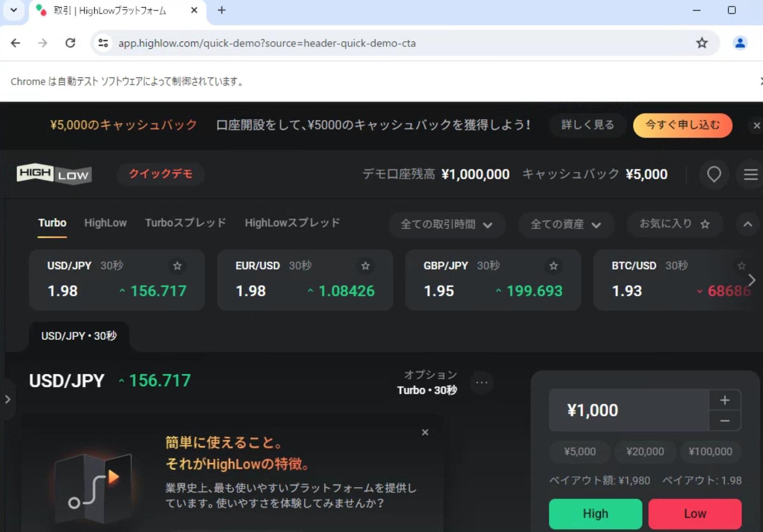Viewport: 763px width, 532px height.
Task: Close the 簡単に使えること promo card
Action: point(425,433)
